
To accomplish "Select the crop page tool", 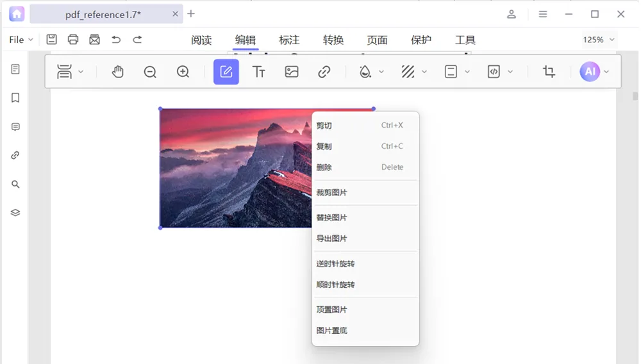I will point(549,72).
